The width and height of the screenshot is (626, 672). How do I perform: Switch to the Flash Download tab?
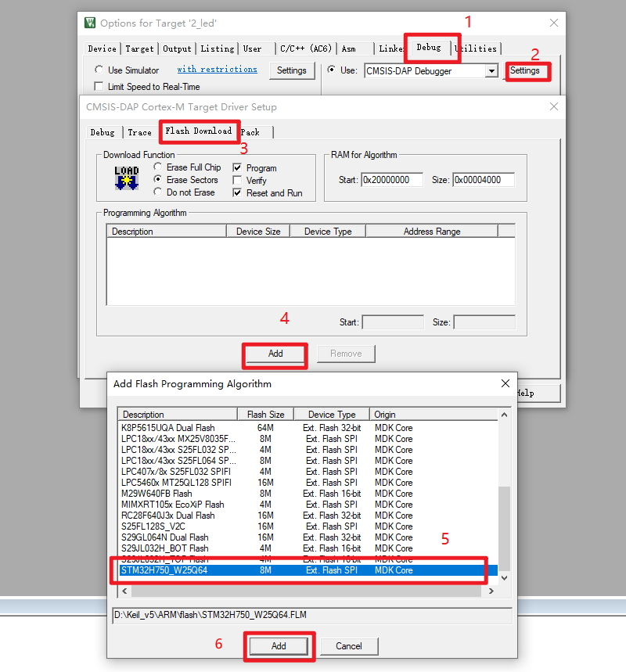[198, 131]
